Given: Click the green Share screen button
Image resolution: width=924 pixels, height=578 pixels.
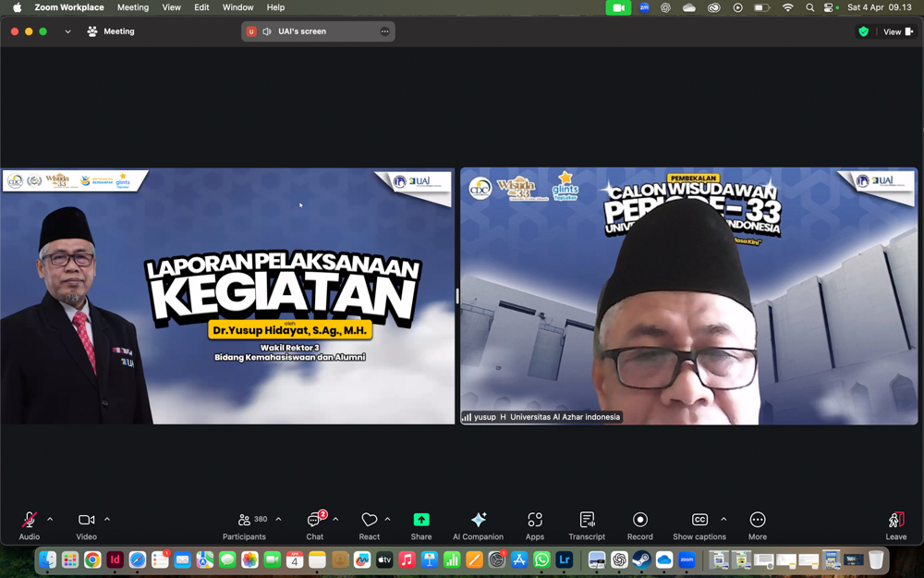Looking at the screenshot, I should [x=421, y=521].
